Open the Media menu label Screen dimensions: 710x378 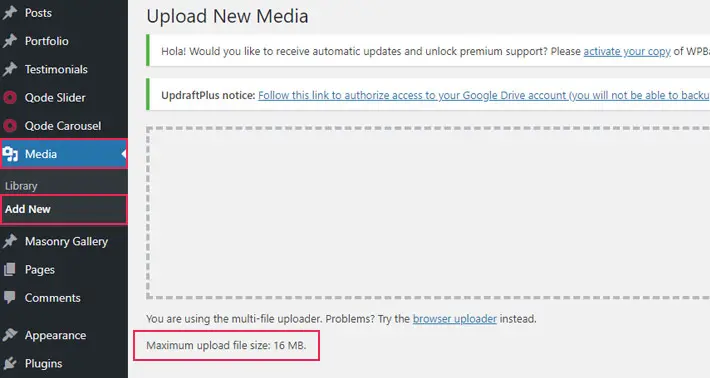click(x=41, y=154)
